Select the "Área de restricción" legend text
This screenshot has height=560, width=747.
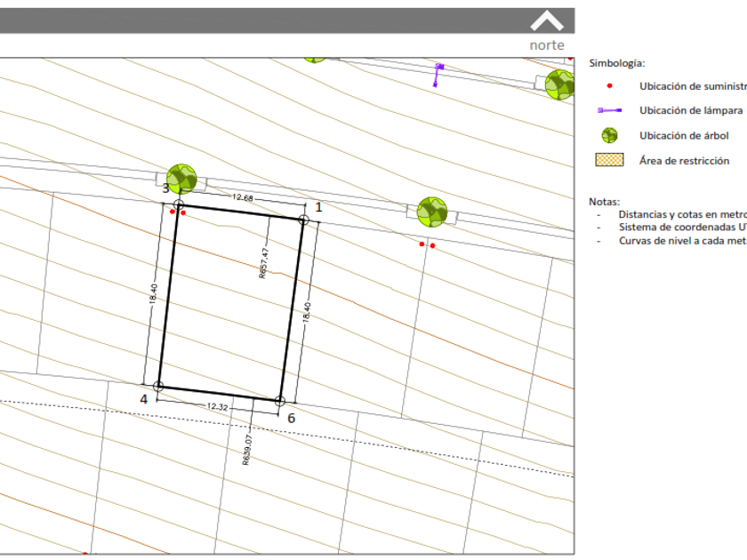click(x=684, y=161)
